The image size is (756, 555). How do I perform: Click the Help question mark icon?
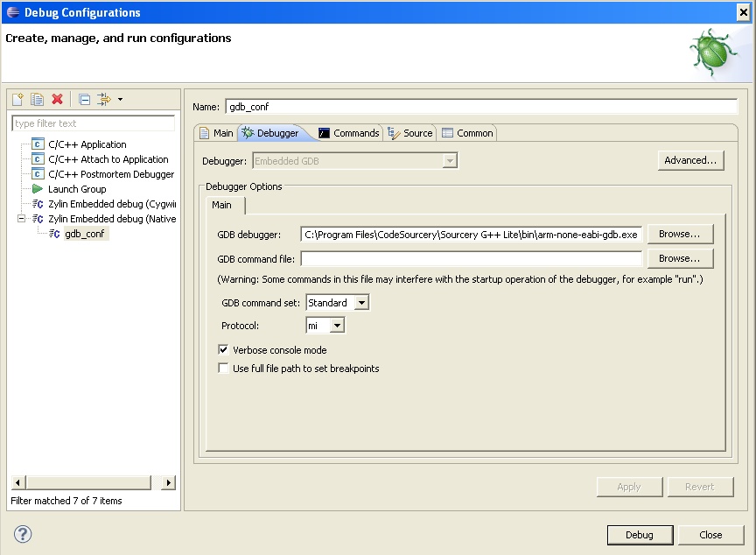click(x=23, y=534)
